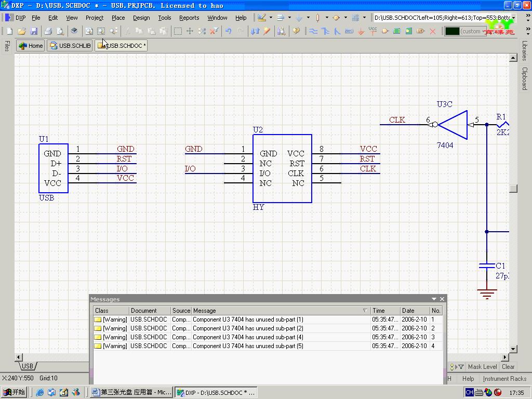
Task: Launch Internet Explorer from Quick Launch
Action: pos(39,393)
